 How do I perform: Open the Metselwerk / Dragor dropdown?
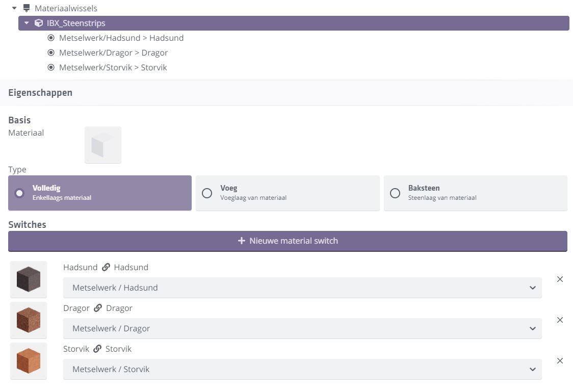[302, 328]
